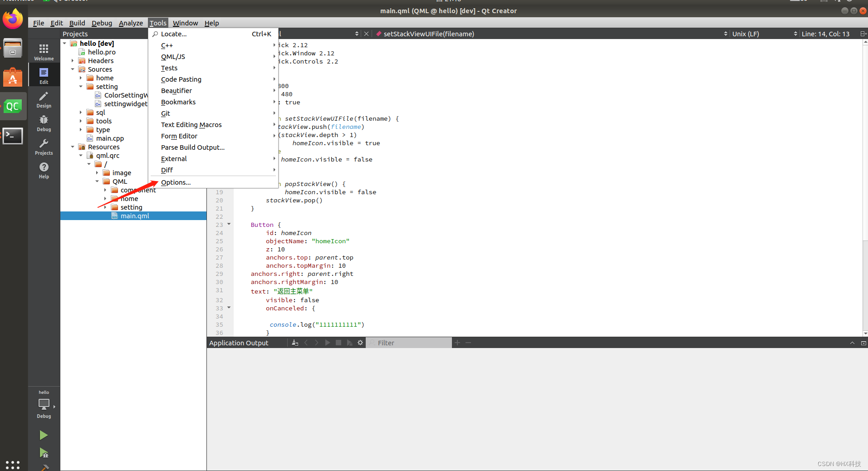Start debugging with play-bug button
This screenshot has height=471, width=868.
pyautogui.click(x=44, y=453)
